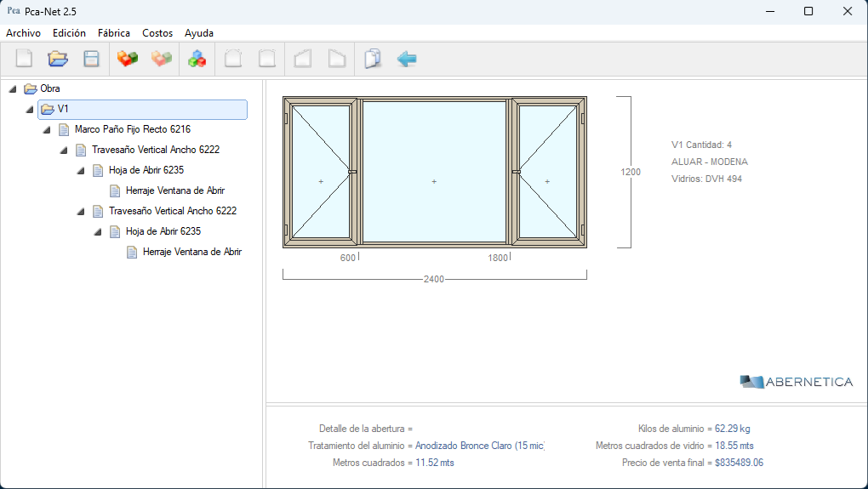Save the project with the floppy disk icon
The height and width of the screenshot is (489, 868).
pos(91,58)
